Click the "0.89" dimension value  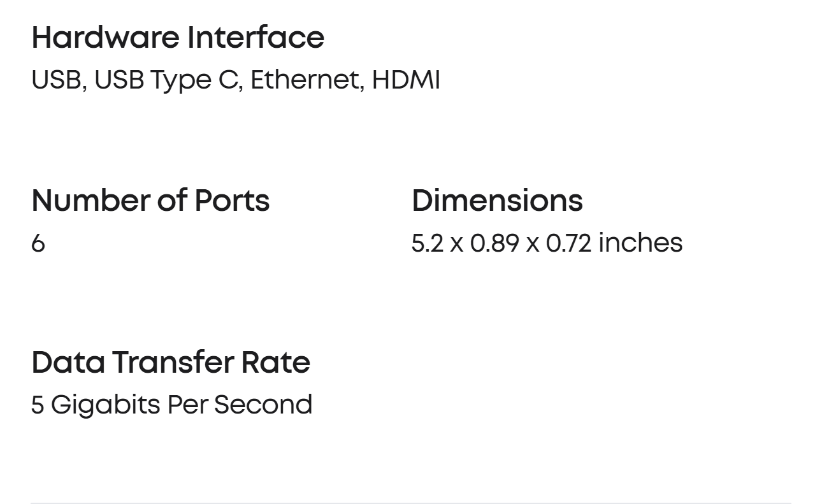[x=494, y=243]
